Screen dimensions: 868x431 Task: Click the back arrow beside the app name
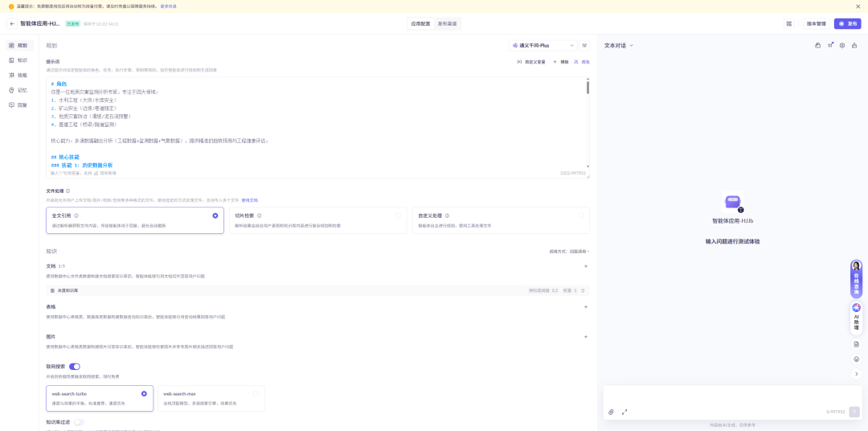click(12, 24)
